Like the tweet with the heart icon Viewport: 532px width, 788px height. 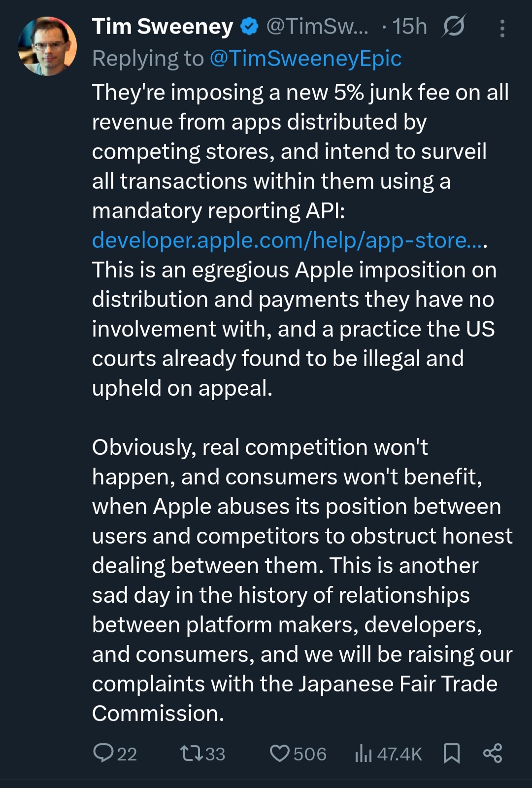[x=280, y=753]
